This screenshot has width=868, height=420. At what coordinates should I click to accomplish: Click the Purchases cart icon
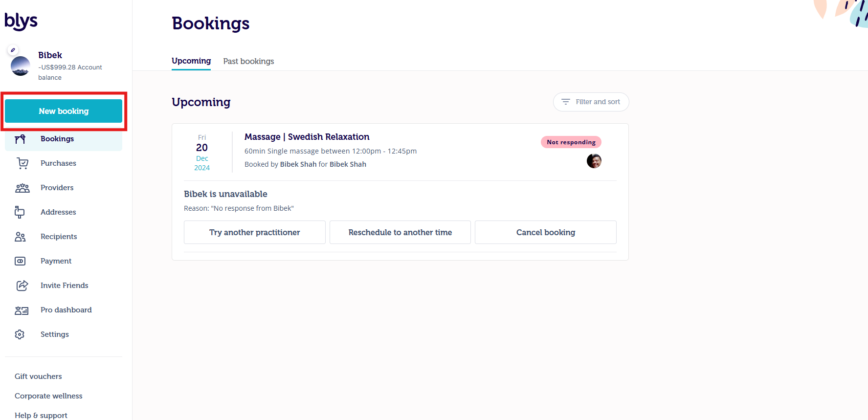(x=22, y=163)
